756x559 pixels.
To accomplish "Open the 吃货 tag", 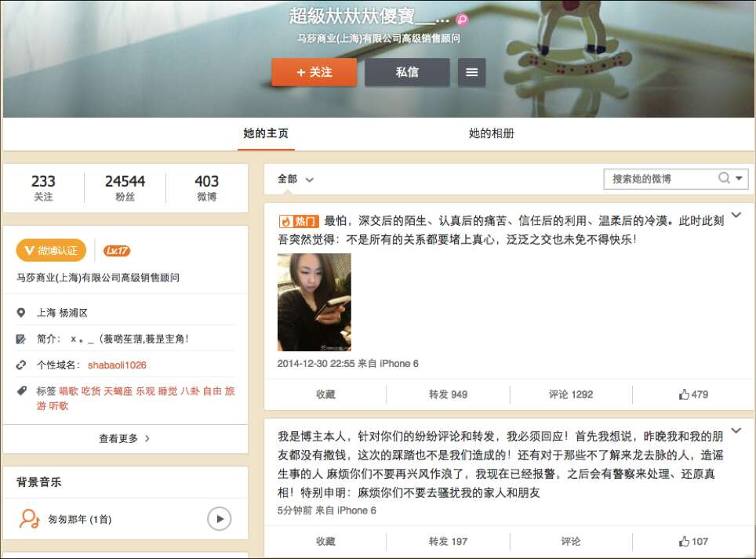I will (91, 391).
